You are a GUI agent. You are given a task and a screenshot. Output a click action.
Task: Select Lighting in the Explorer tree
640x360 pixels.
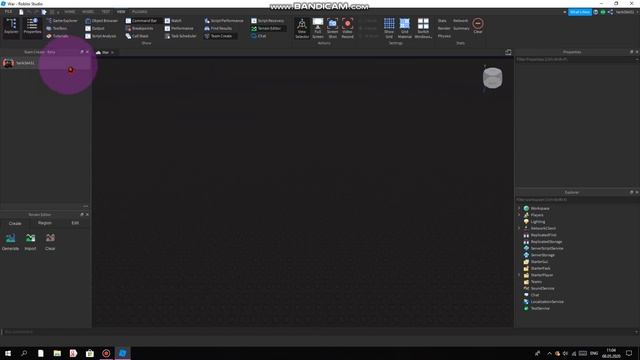538,222
